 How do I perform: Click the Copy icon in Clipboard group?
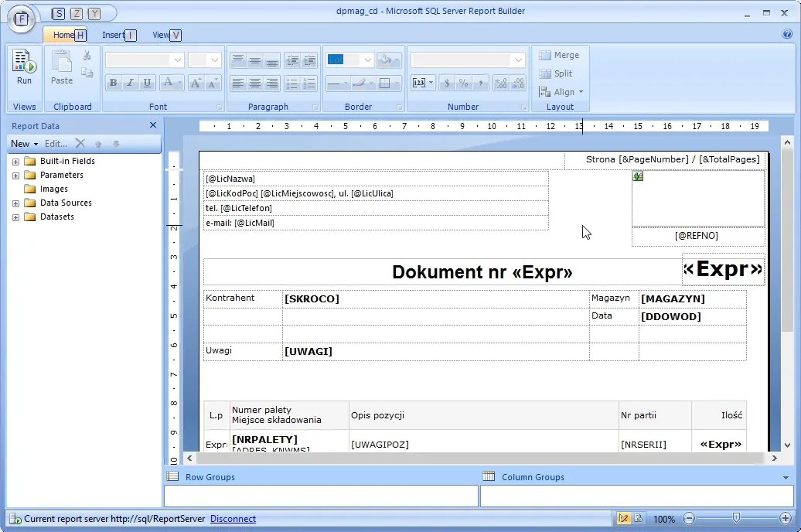pyautogui.click(x=87, y=73)
